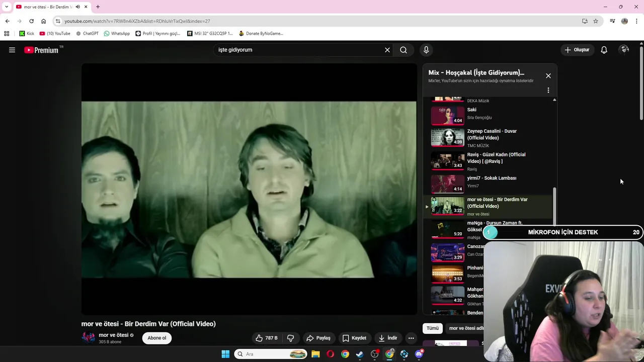Reload the page
Image resolution: width=644 pixels, height=362 pixels.
point(31,21)
